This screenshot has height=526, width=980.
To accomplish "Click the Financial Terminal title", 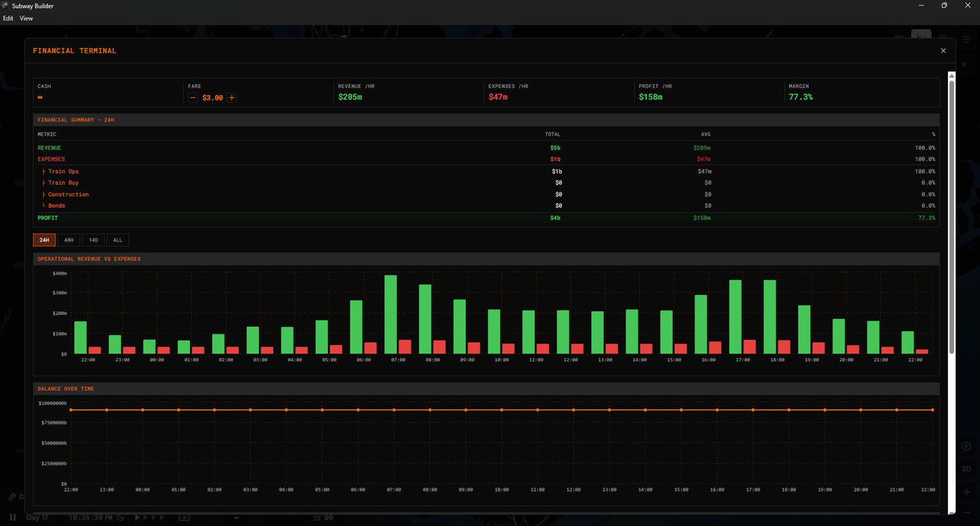I will (x=74, y=51).
